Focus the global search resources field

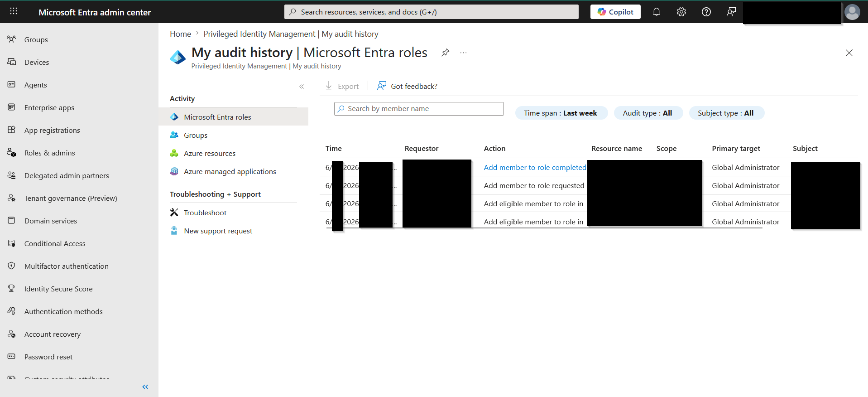coord(431,12)
